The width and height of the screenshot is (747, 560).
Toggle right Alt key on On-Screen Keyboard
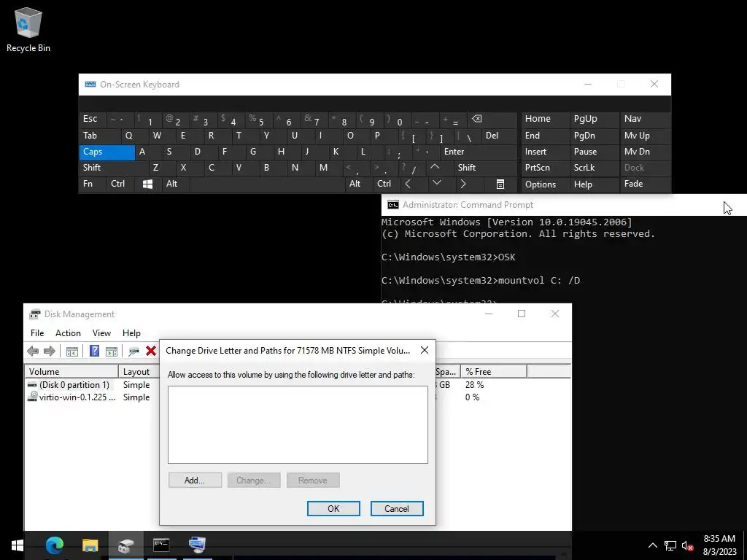coord(357,184)
